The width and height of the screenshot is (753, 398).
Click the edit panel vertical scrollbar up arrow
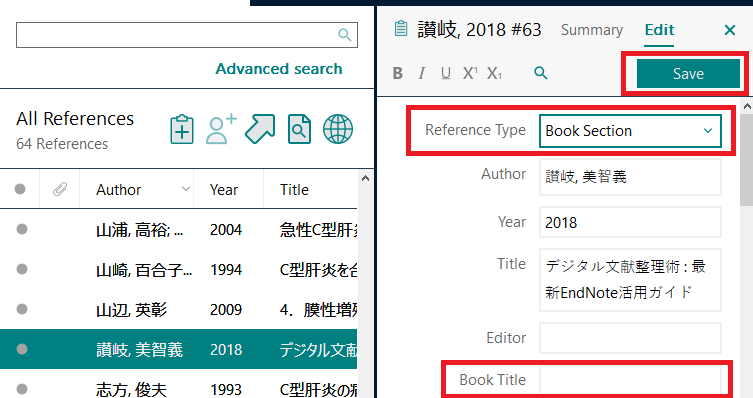[x=747, y=106]
